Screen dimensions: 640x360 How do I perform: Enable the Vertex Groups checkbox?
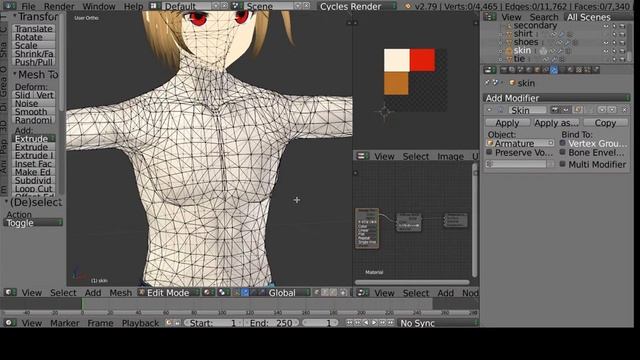(562, 143)
